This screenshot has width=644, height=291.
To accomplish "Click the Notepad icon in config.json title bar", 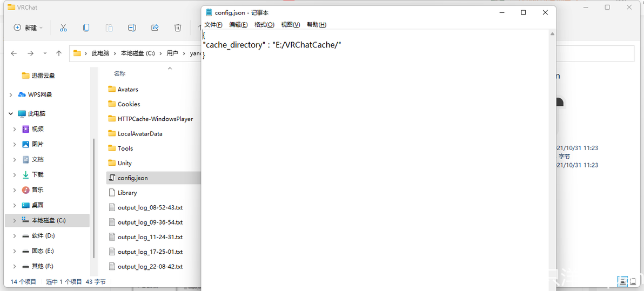I will tap(209, 13).
